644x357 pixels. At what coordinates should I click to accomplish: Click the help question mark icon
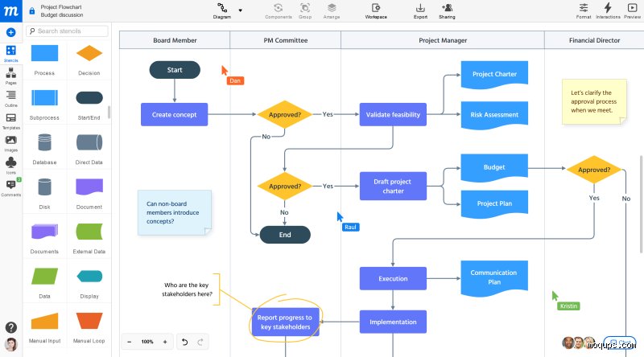tap(11, 327)
